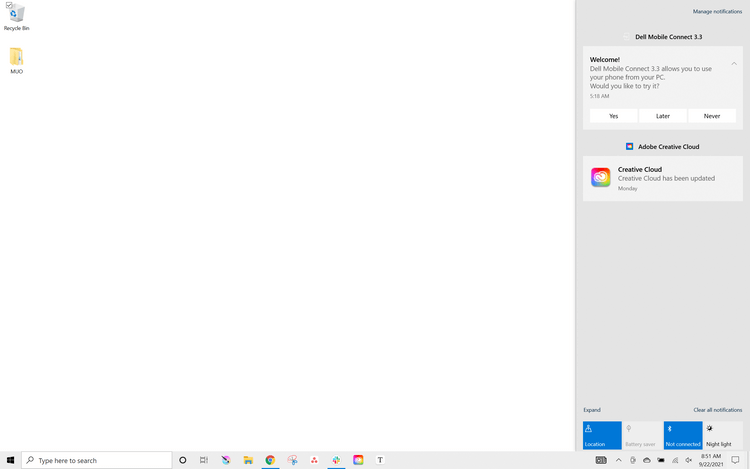Click the Action Center notification icon
750x469 pixels.
(x=735, y=460)
